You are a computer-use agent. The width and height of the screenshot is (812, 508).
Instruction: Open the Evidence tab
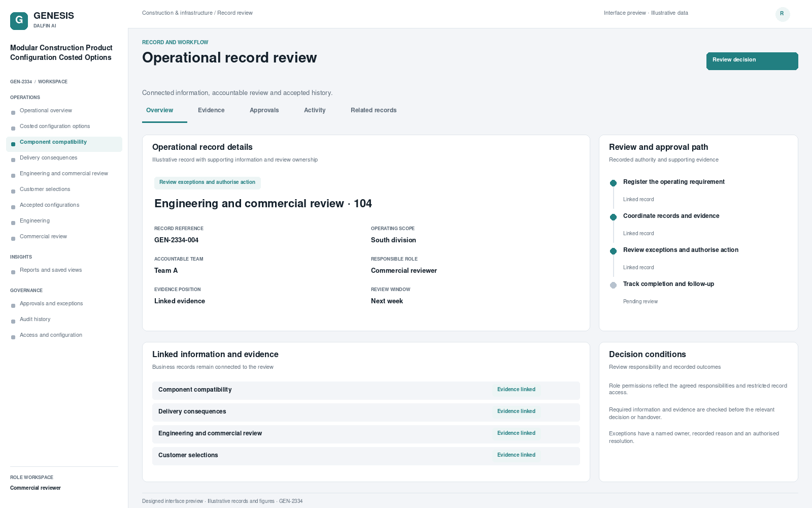click(211, 110)
